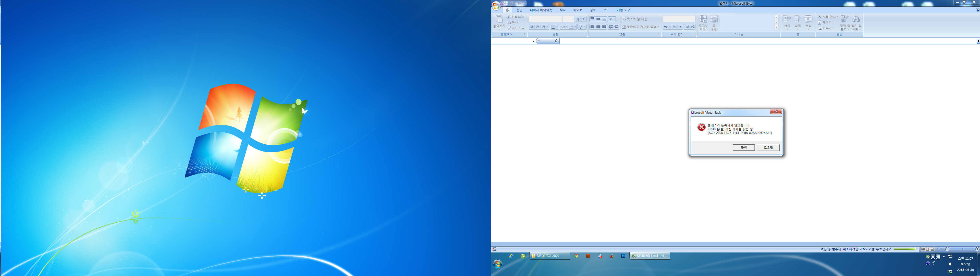Open Photoshop from the taskbar

(623, 256)
